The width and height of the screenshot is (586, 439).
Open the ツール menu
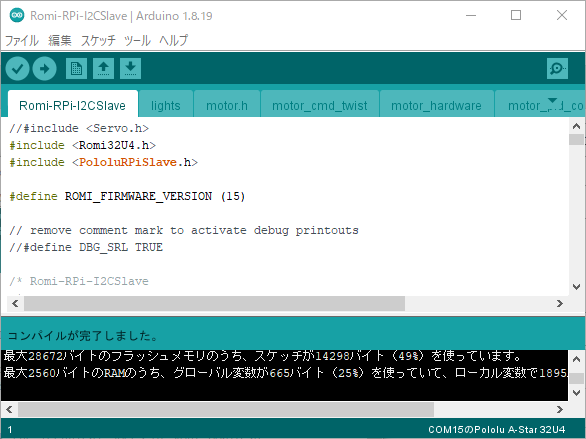(137, 40)
